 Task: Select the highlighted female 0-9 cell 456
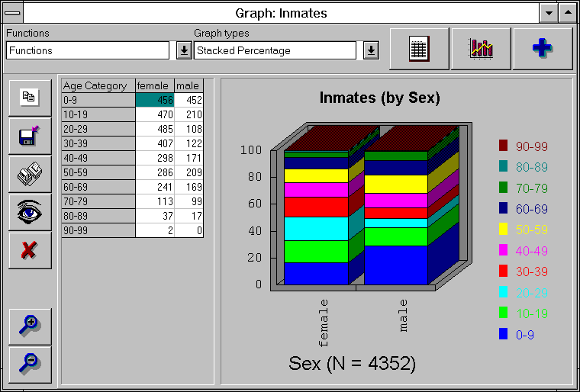click(x=155, y=100)
